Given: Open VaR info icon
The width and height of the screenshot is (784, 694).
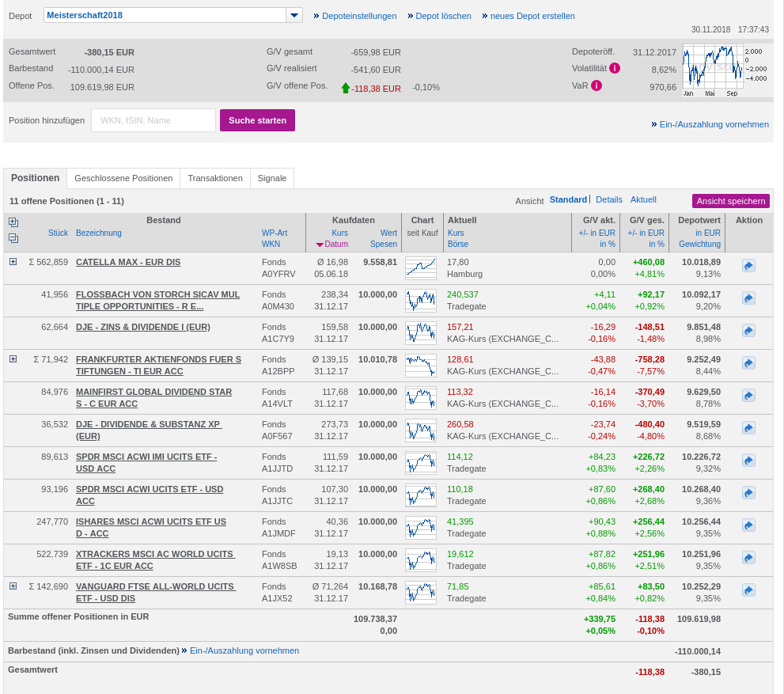Looking at the screenshot, I should click(597, 85).
